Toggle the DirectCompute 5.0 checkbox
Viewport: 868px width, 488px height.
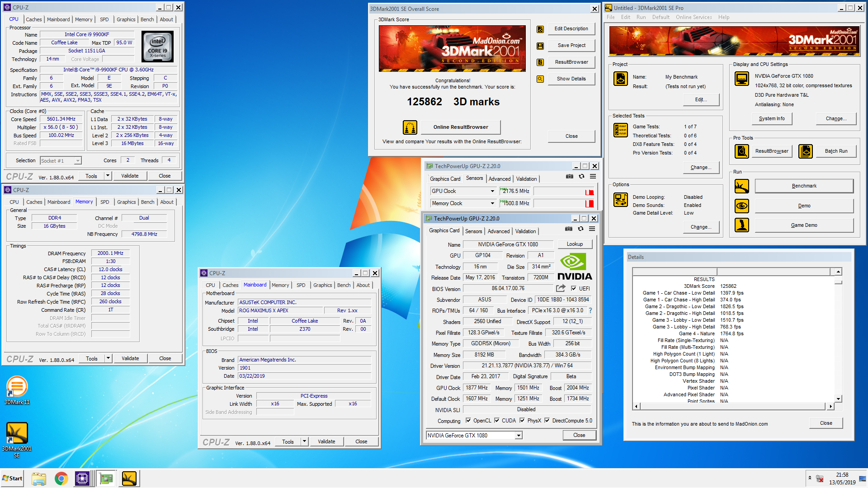(547, 421)
